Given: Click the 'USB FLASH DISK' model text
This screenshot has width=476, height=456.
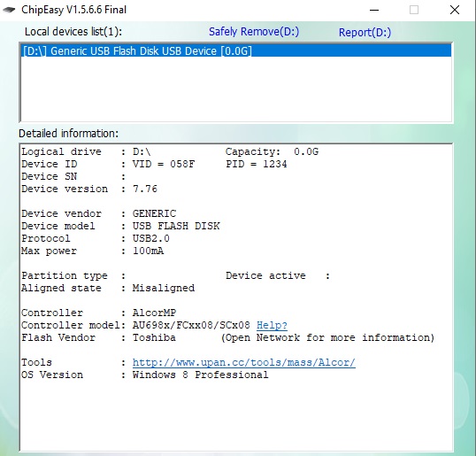Looking at the screenshot, I should coord(176,226).
